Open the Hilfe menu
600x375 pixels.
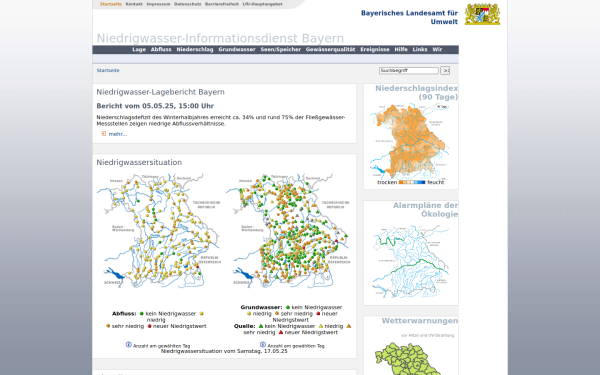coord(401,49)
